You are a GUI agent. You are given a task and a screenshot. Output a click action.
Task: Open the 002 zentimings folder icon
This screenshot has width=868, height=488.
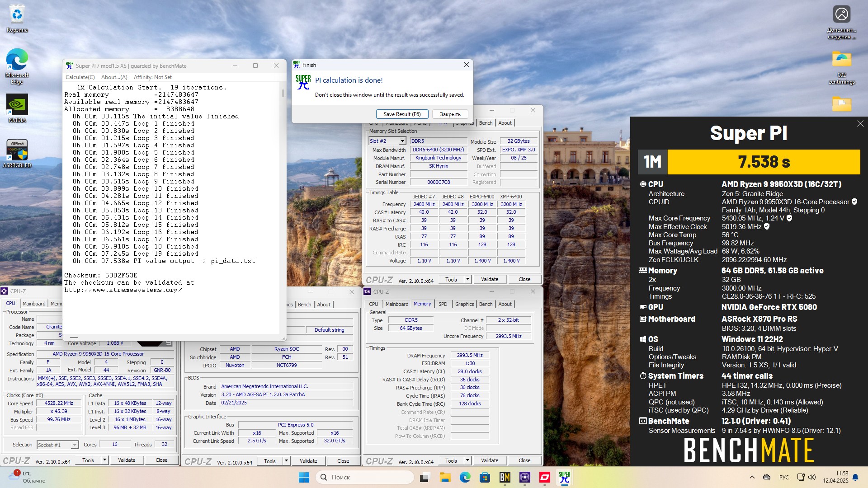pos(841,68)
